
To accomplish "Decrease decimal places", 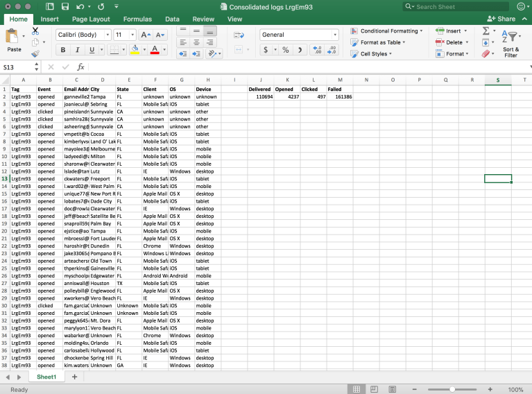I will [332, 50].
